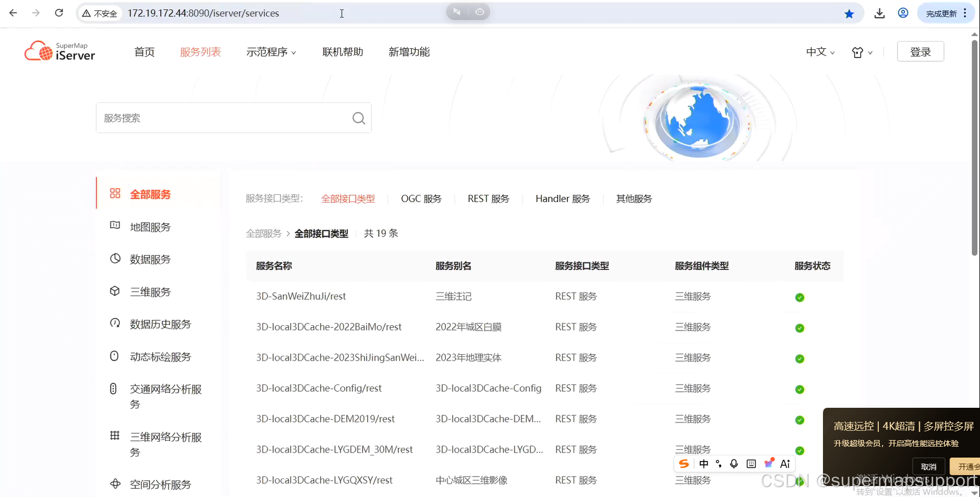This screenshot has height=497, width=980.
Task: Click the 3D network analysis icon beside 三维网络分析服务
Action: pos(115,436)
